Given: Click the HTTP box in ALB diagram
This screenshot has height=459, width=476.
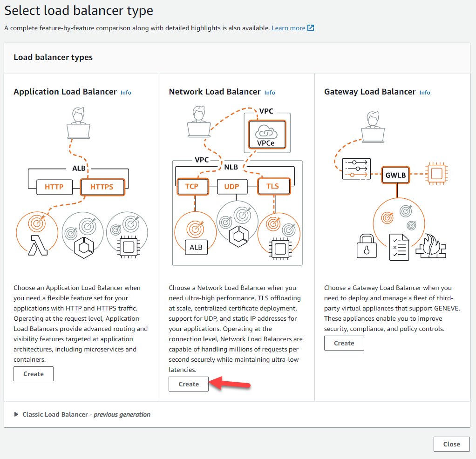Looking at the screenshot, I should pyautogui.click(x=54, y=187).
